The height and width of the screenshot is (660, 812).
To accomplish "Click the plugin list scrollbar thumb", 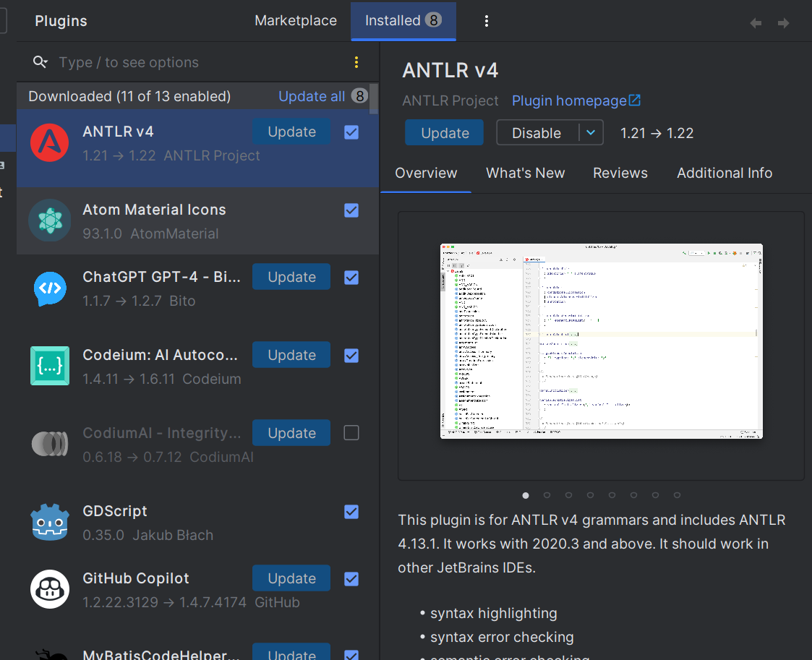I will click(373, 98).
